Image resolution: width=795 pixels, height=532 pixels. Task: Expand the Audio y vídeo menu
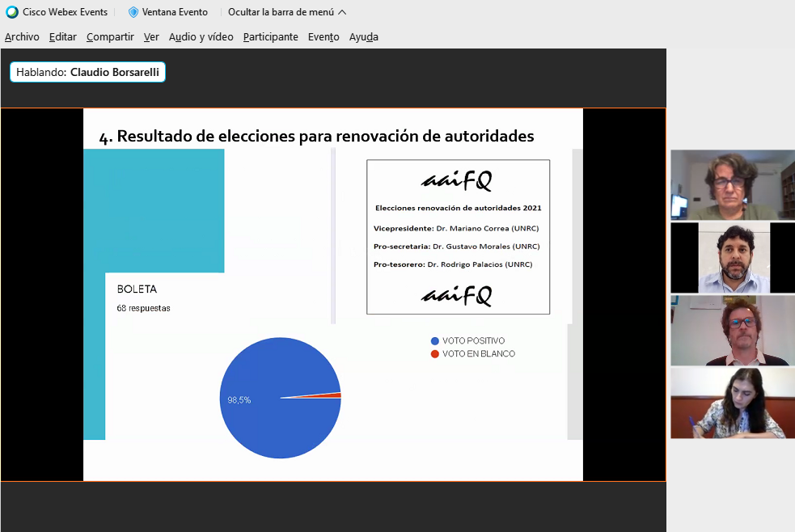click(201, 37)
